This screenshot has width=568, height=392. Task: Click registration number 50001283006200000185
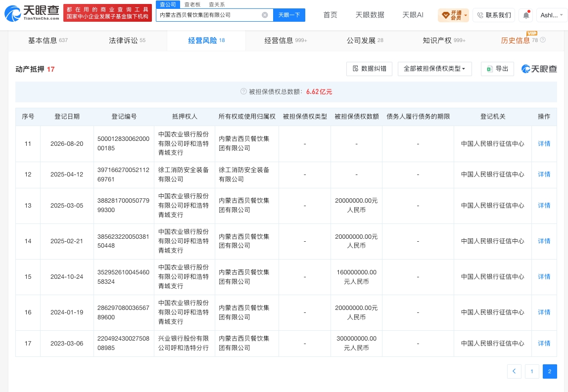point(124,143)
